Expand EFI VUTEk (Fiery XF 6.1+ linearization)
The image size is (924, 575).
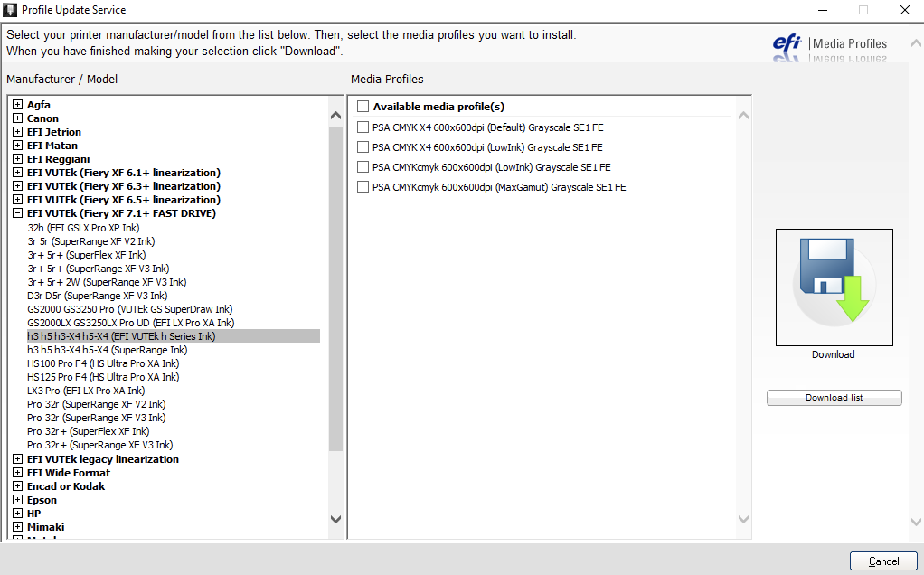[x=18, y=172]
